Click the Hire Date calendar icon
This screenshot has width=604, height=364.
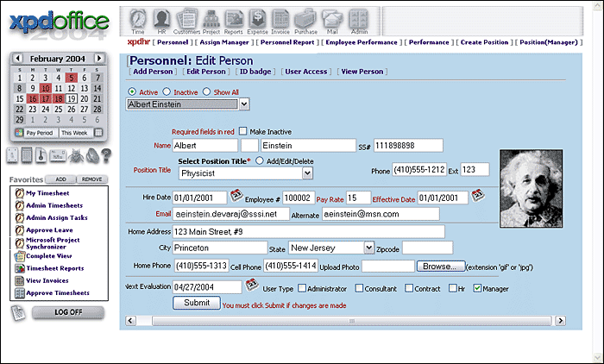[x=237, y=196]
